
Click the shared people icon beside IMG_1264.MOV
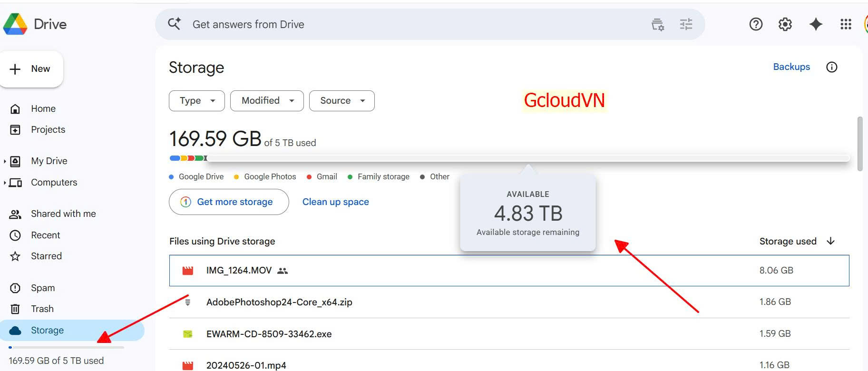[283, 271]
